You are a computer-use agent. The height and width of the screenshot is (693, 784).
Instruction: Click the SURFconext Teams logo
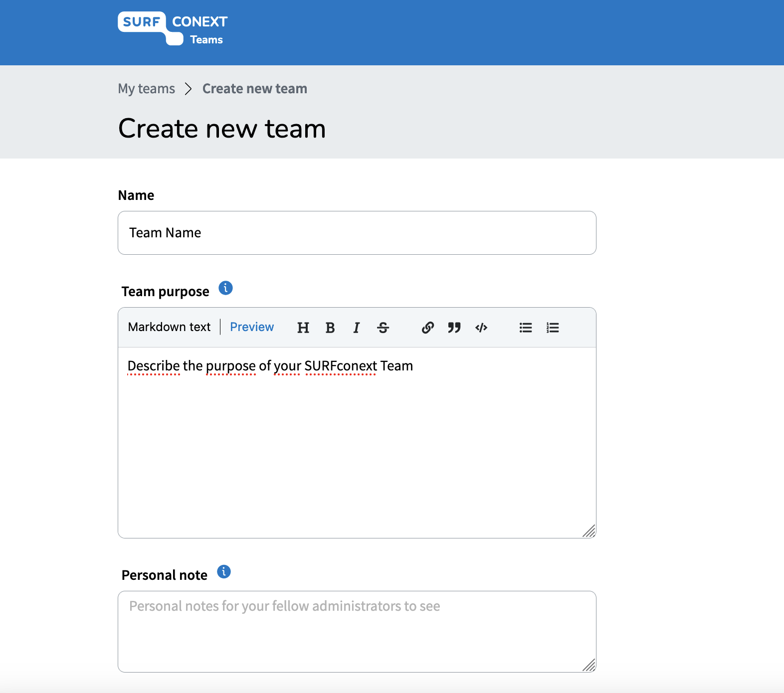tap(173, 28)
